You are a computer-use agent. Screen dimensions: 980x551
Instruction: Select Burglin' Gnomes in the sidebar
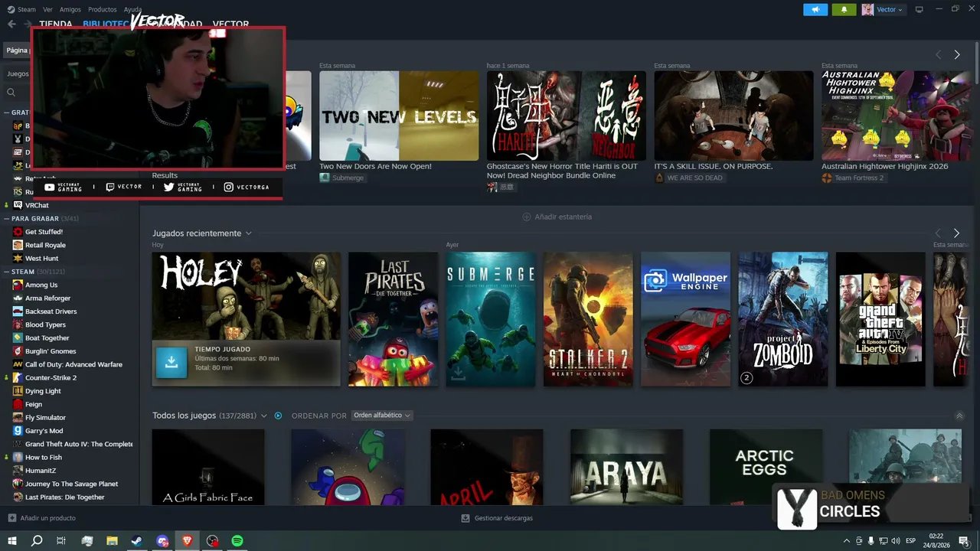point(51,351)
